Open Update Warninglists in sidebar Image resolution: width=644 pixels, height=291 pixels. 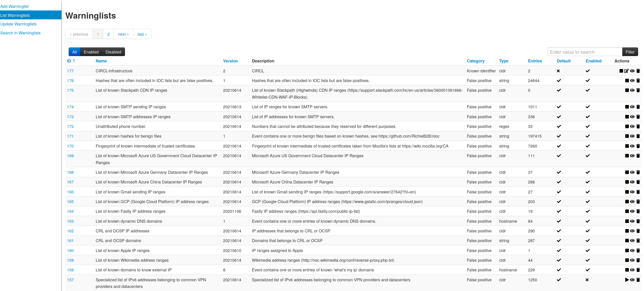pyautogui.click(x=18, y=24)
